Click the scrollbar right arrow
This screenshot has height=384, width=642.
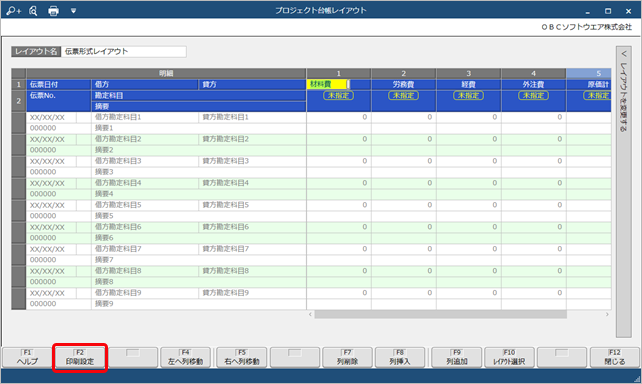click(607, 314)
